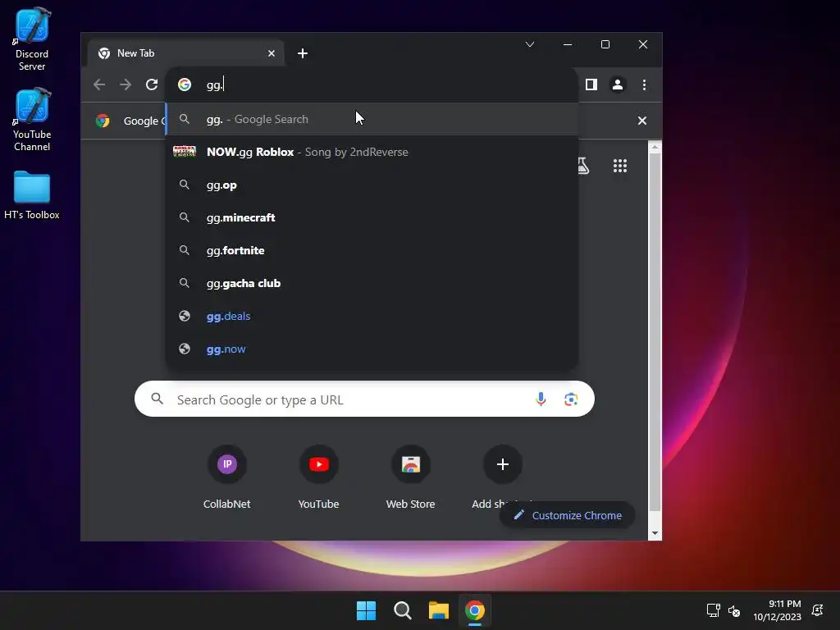This screenshot has height=630, width=840.
Task: Open the Discord Server desktop shortcut
Action: coord(32,39)
